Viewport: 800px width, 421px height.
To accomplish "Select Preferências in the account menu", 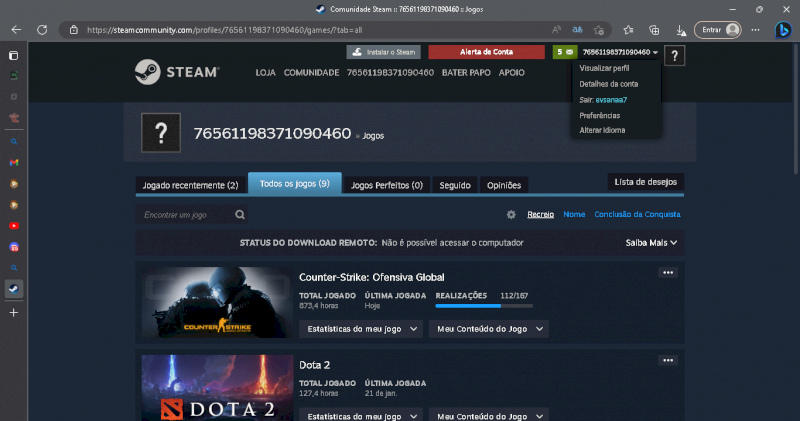I will [x=599, y=115].
